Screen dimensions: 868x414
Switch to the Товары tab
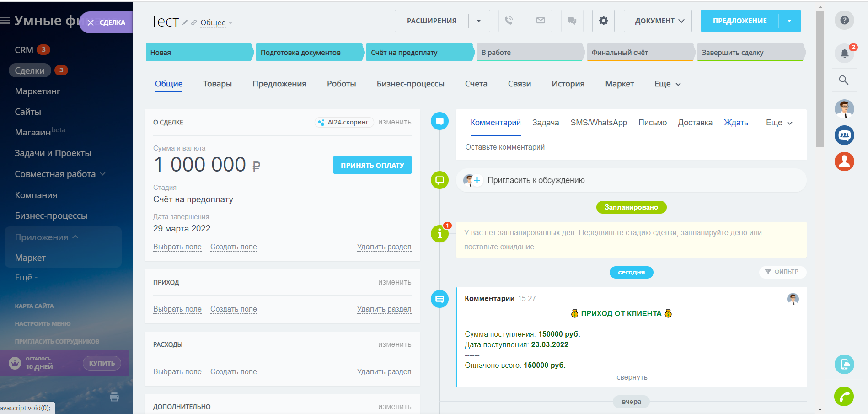click(x=217, y=84)
